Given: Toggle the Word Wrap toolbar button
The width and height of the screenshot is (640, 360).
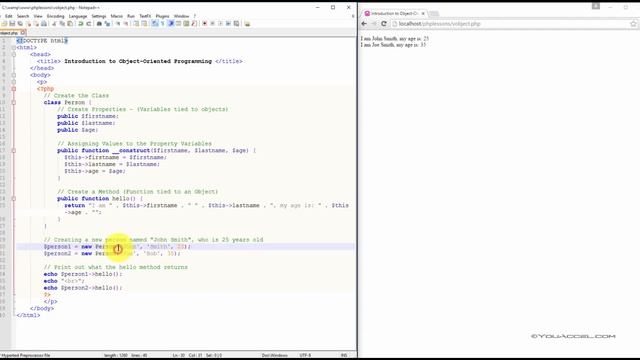Looking at the screenshot, I should [155, 24].
